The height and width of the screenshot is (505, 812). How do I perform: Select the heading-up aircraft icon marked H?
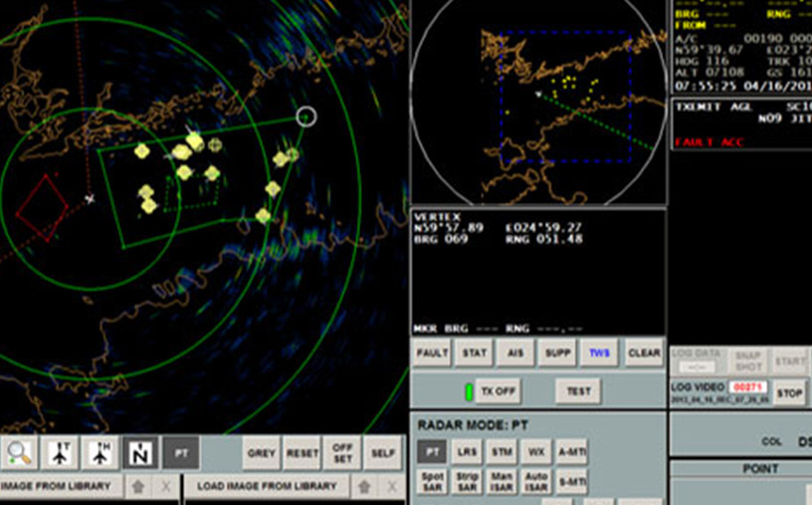101,453
